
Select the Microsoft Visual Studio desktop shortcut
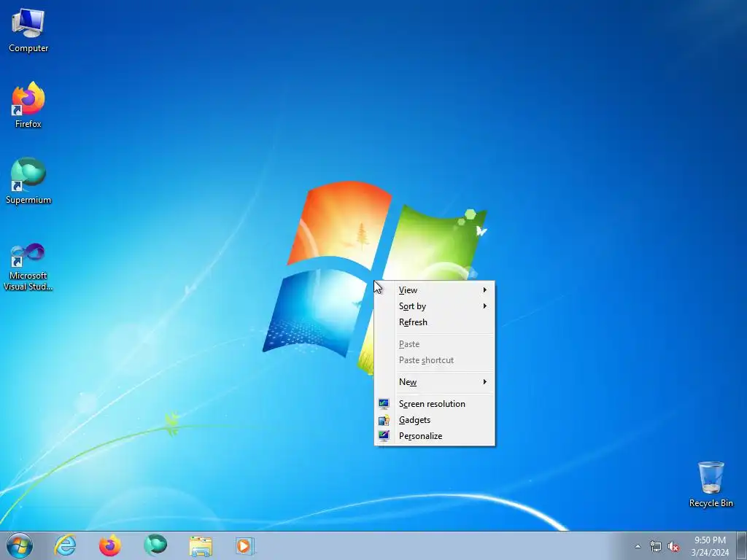(28, 267)
